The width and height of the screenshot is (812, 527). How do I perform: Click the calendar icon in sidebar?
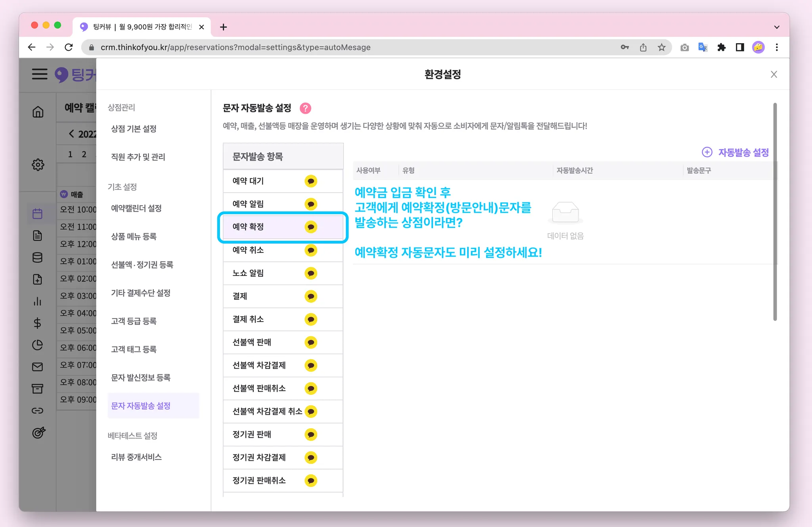tap(38, 214)
